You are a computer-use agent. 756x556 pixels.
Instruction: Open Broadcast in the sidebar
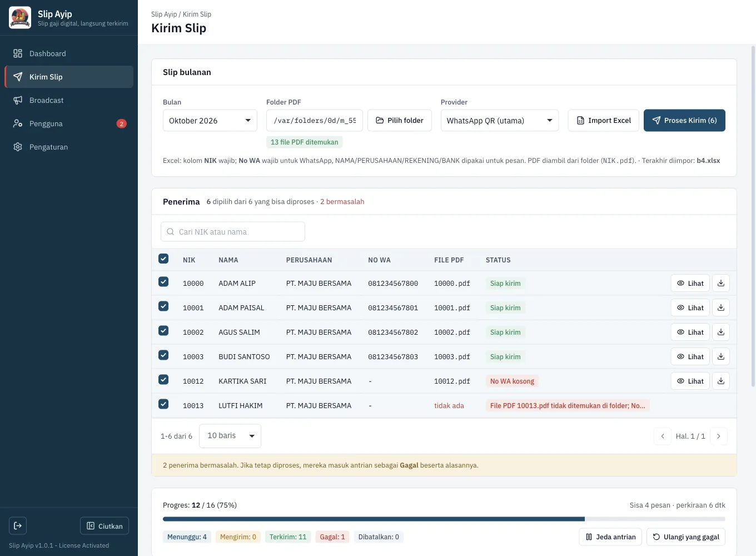coord(69,100)
